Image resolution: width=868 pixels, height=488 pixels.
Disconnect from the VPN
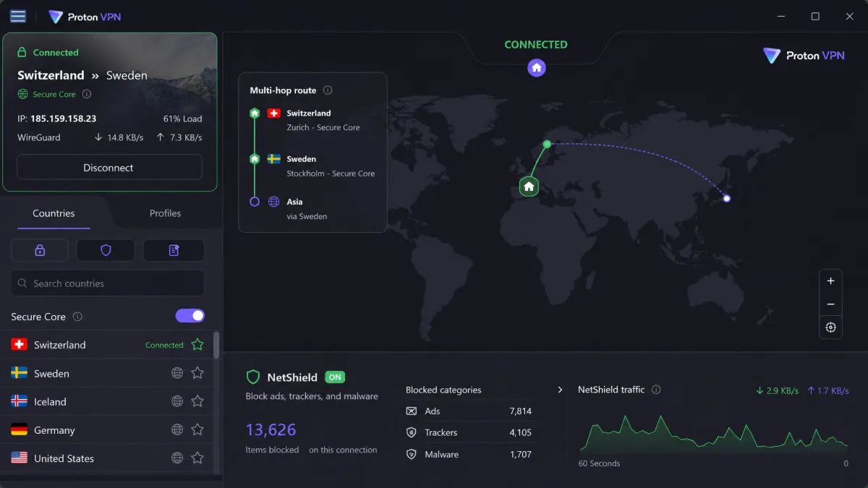click(x=109, y=168)
